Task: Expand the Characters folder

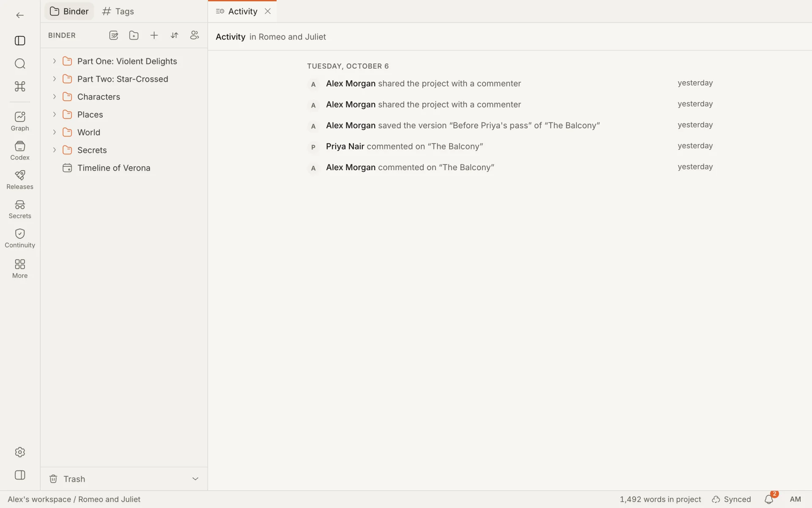Action: pyautogui.click(x=54, y=97)
